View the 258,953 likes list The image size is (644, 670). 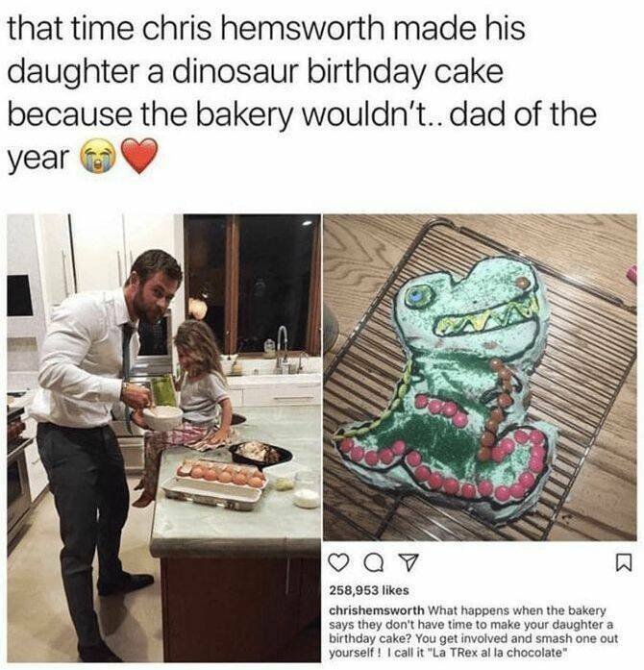tap(369, 590)
